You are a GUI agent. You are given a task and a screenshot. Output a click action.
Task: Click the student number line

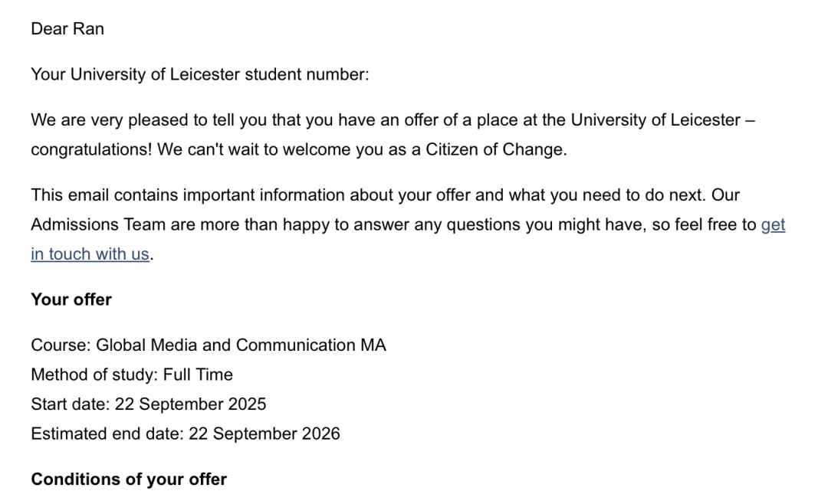tap(199, 75)
